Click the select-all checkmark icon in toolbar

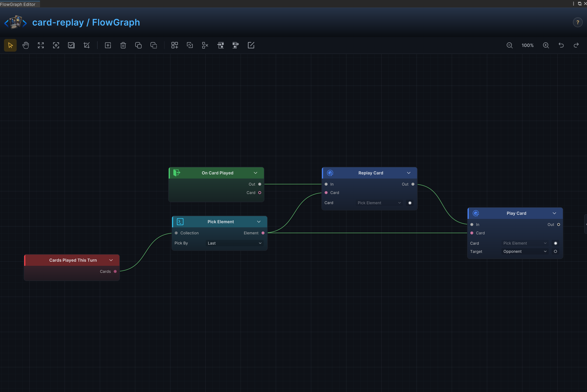(x=71, y=45)
